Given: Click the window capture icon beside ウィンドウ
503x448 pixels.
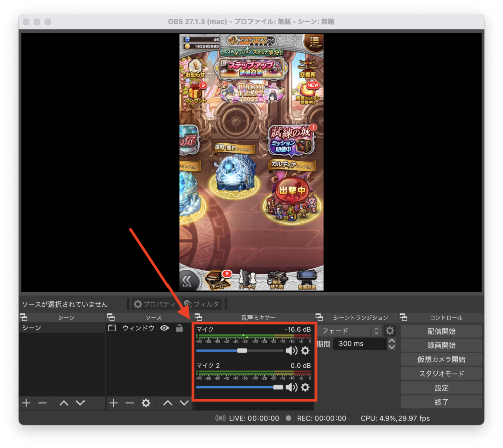Looking at the screenshot, I should (112, 328).
